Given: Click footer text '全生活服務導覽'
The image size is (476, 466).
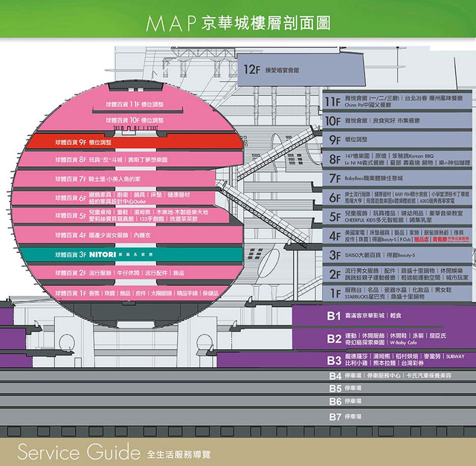Looking at the screenshot, I should point(178,454).
